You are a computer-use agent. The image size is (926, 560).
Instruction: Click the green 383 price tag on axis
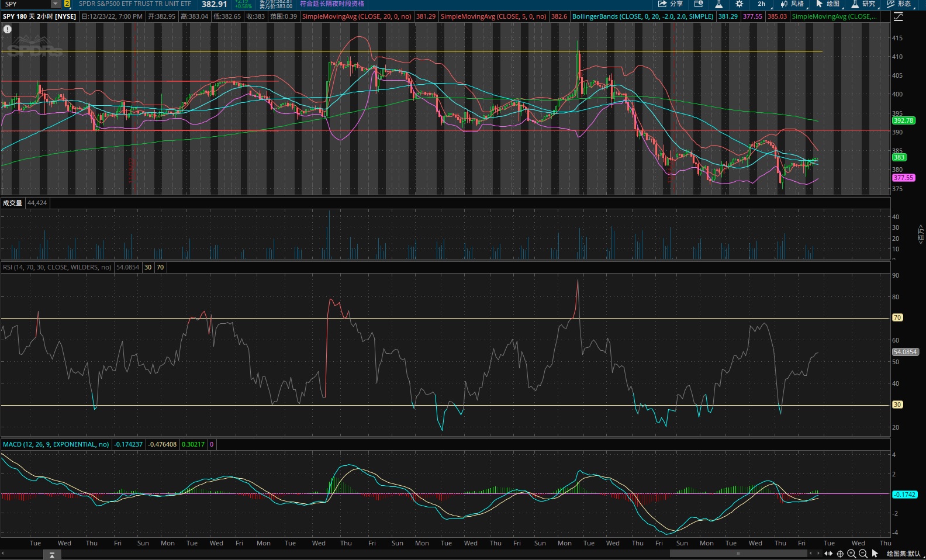coord(899,157)
